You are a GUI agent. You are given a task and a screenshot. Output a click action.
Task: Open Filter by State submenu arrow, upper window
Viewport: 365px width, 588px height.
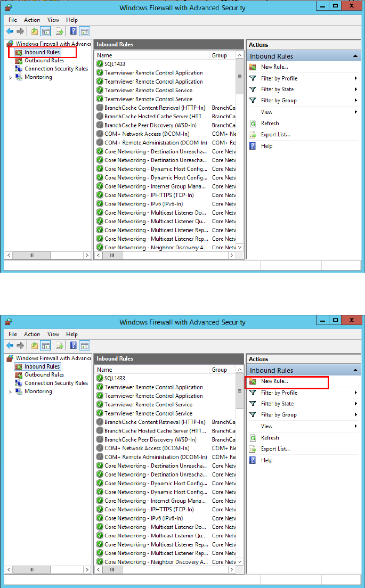coord(355,89)
